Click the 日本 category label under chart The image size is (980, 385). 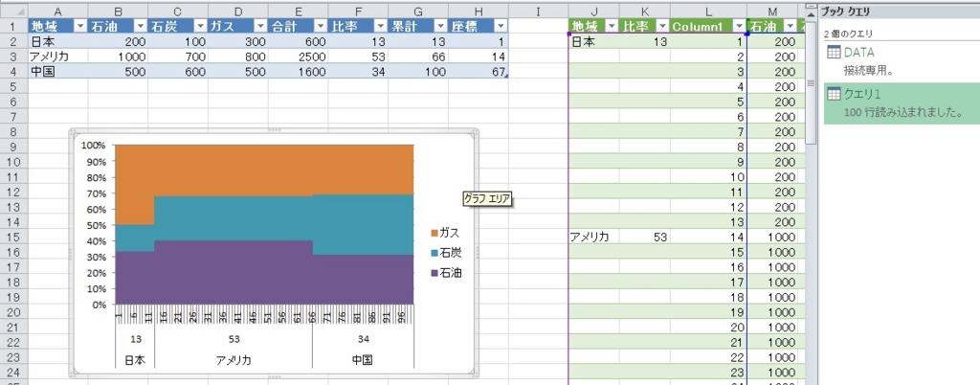coord(134,360)
